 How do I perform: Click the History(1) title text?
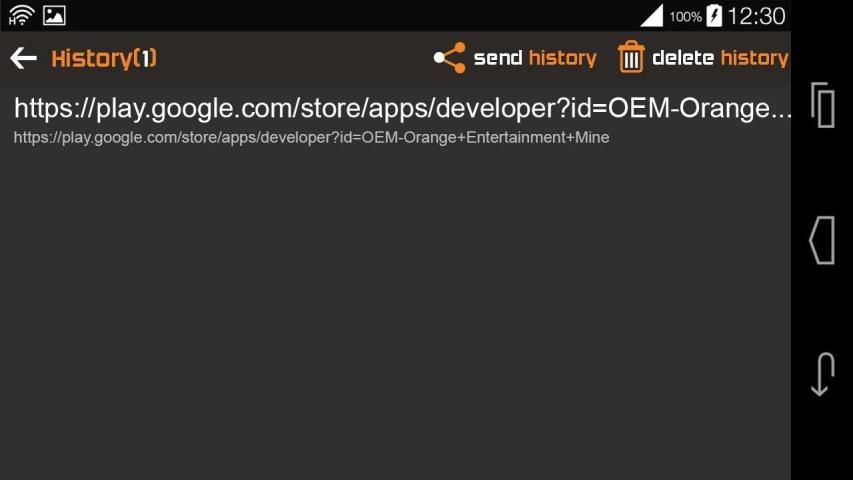tap(104, 58)
